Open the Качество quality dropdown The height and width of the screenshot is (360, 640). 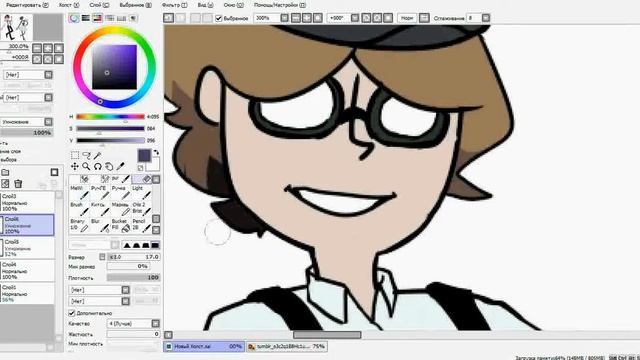[x=156, y=323]
